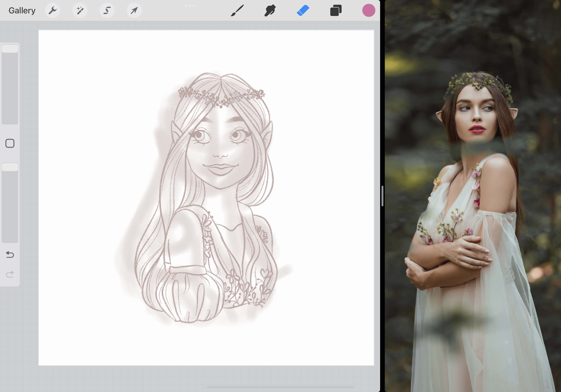
Task: Click the brush size slider handle
Action: (10, 49)
